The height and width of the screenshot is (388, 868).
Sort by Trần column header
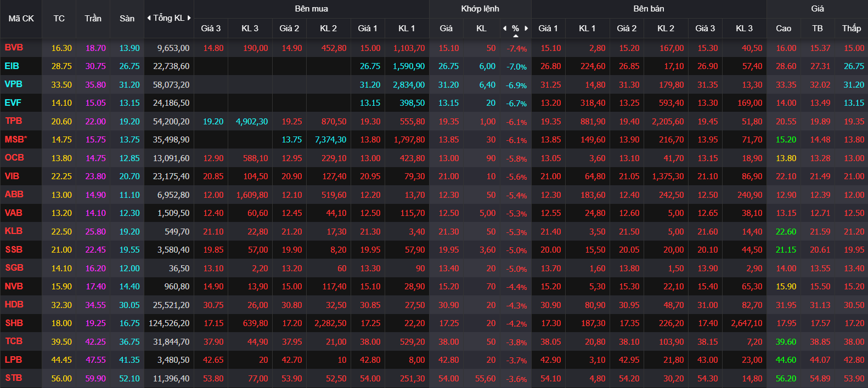(93, 19)
